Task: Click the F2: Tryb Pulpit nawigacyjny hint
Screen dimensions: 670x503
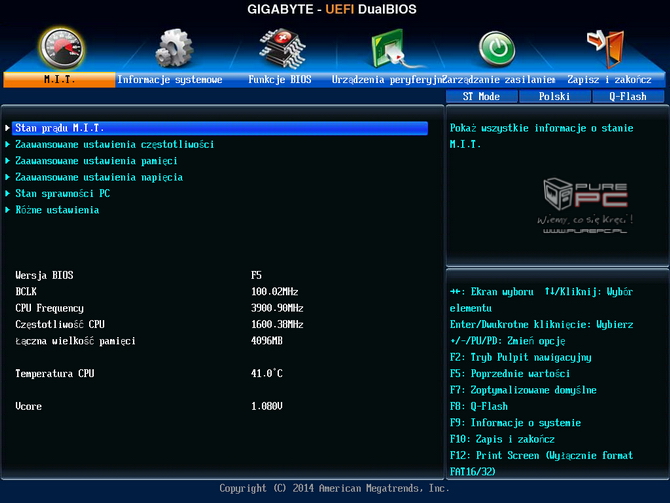Action: pos(520,357)
